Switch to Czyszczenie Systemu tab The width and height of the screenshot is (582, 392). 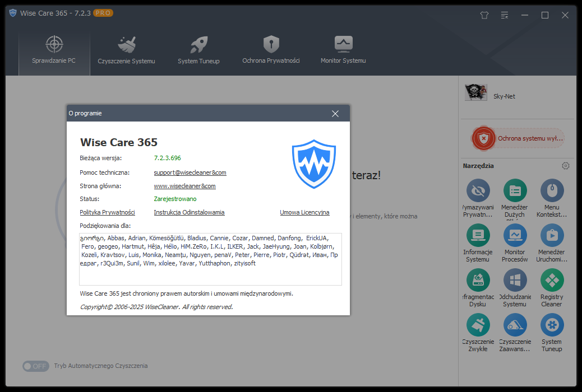pos(126,49)
